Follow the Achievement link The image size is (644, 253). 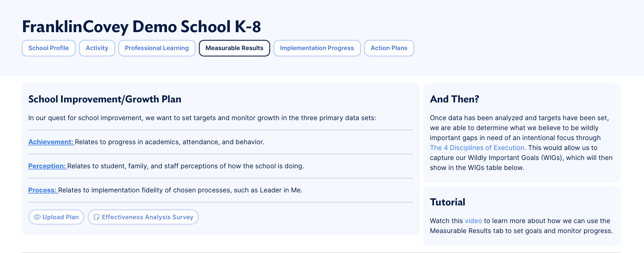point(51,142)
